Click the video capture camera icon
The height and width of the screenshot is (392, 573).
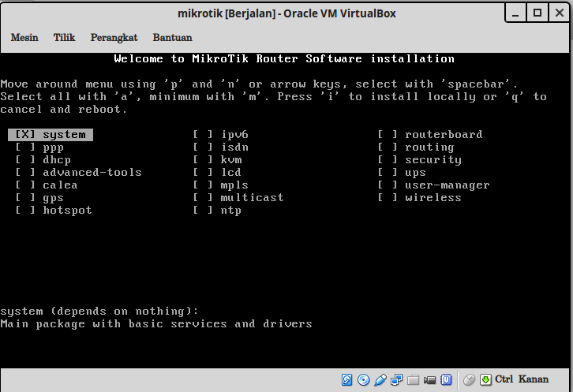tap(429, 380)
